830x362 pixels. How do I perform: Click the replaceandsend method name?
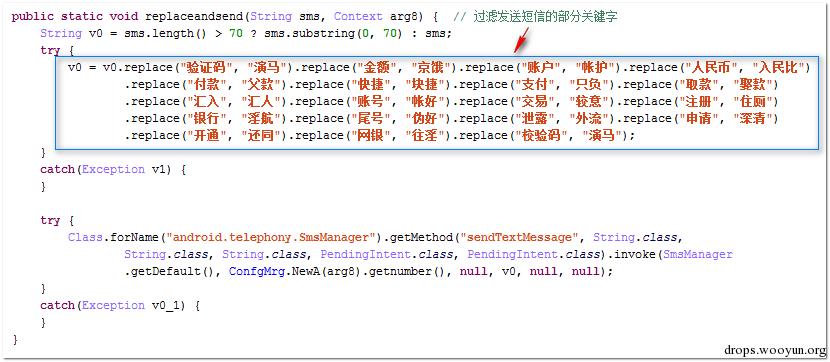(x=194, y=16)
